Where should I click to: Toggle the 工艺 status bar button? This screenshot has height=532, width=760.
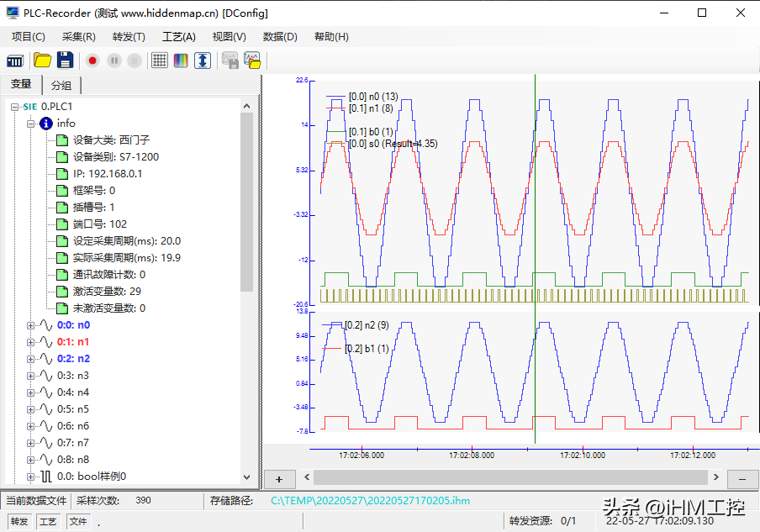pyautogui.click(x=48, y=522)
